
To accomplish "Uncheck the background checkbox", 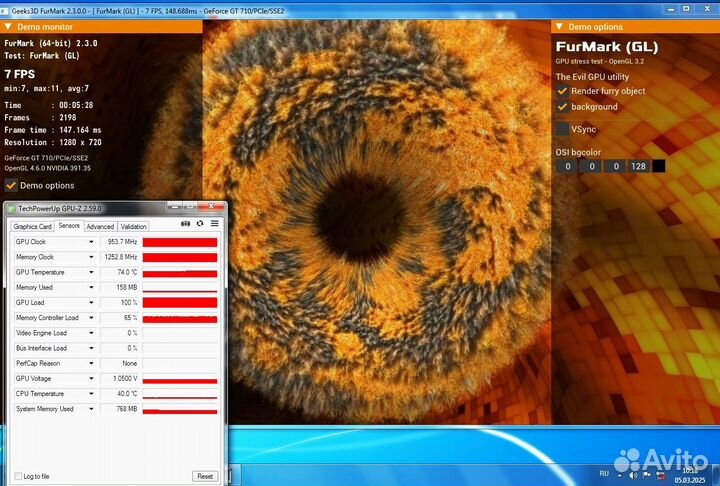I will point(562,107).
